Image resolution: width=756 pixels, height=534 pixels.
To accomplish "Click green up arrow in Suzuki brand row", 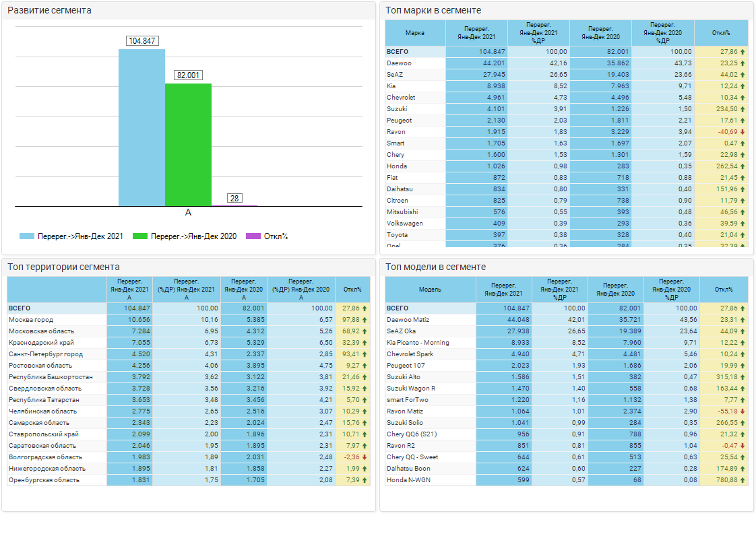I will (743, 109).
